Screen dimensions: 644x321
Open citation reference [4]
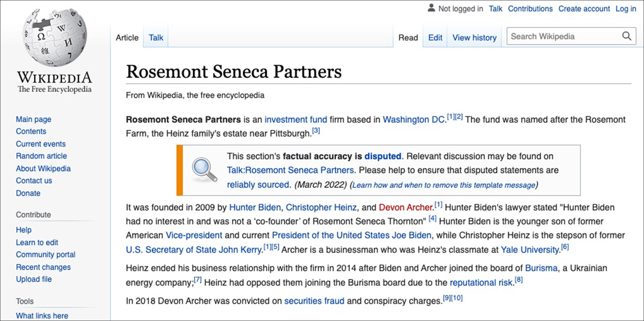(432, 219)
